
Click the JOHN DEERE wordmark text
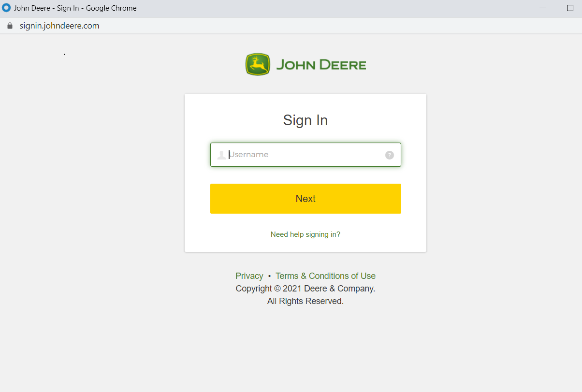click(x=321, y=65)
